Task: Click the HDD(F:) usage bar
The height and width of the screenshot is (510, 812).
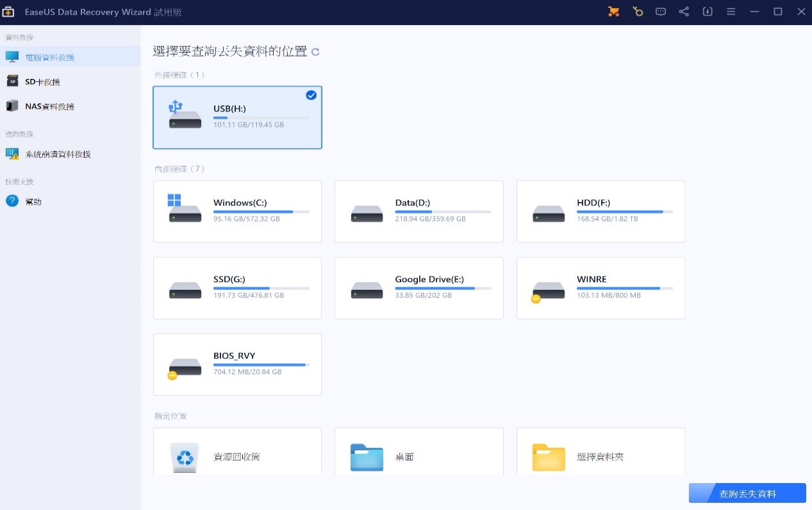Action: pyautogui.click(x=625, y=212)
